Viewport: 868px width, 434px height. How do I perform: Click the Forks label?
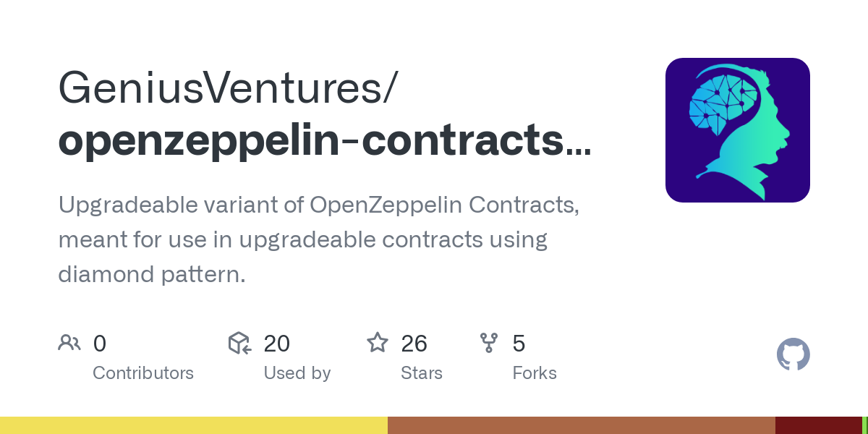[x=535, y=373]
